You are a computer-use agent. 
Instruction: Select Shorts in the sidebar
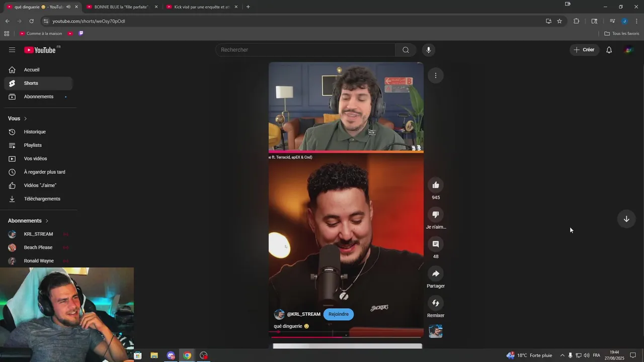pyautogui.click(x=38, y=83)
